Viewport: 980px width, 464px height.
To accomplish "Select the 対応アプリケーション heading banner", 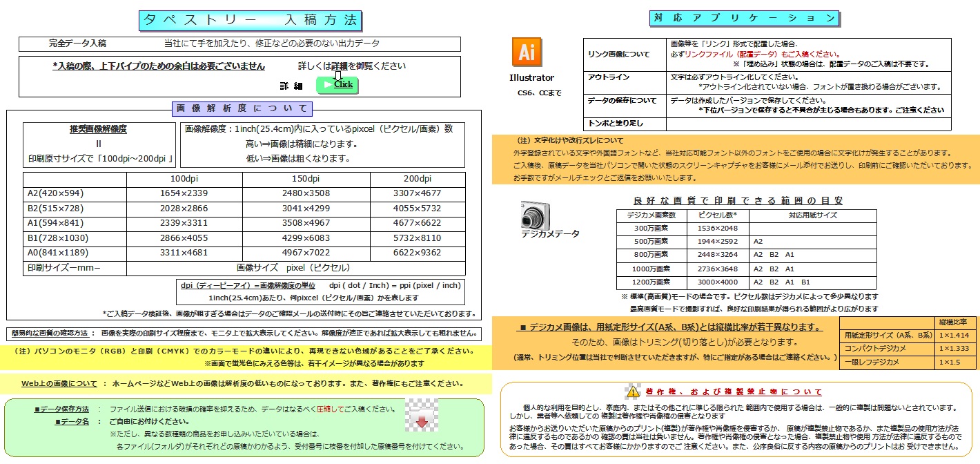I will coord(744,19).
